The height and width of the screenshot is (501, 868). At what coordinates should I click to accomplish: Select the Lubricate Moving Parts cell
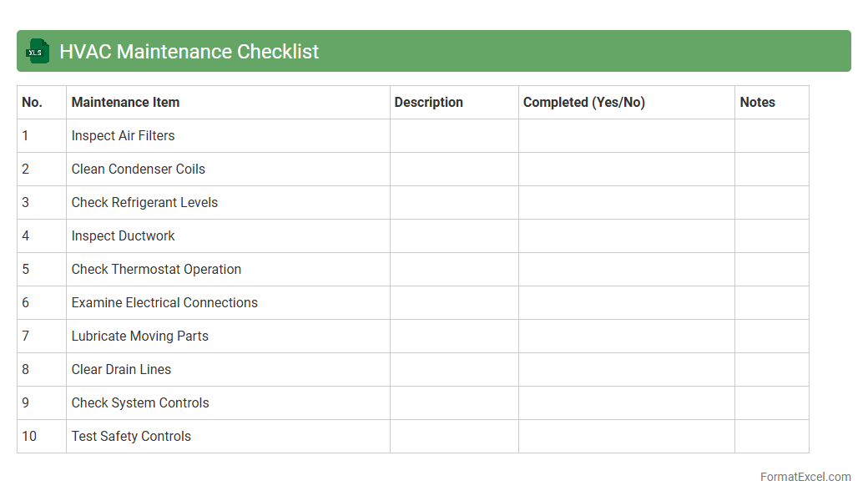pyautogui.click(x=139, y=336)
